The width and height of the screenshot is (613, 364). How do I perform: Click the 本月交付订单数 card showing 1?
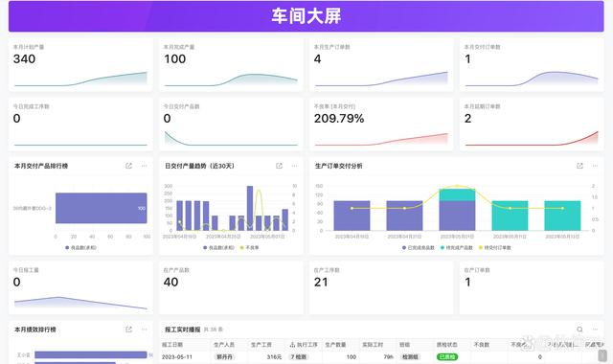(532, 65)
